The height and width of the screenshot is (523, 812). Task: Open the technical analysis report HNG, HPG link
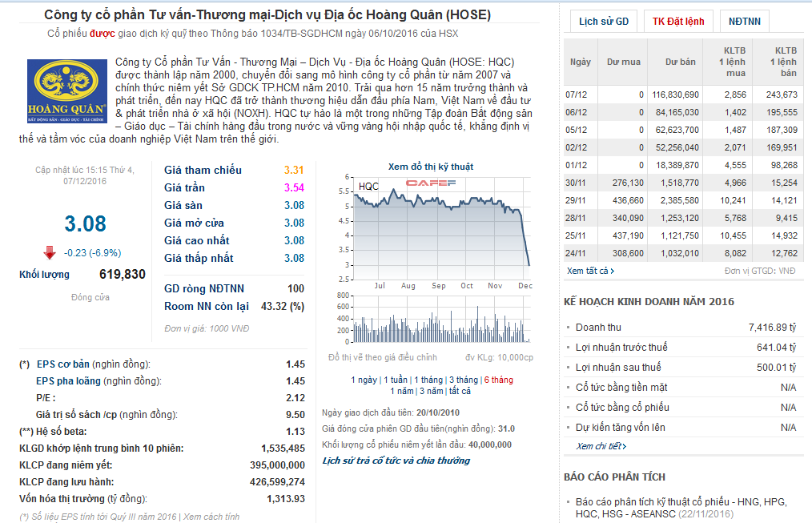point(681,508)
